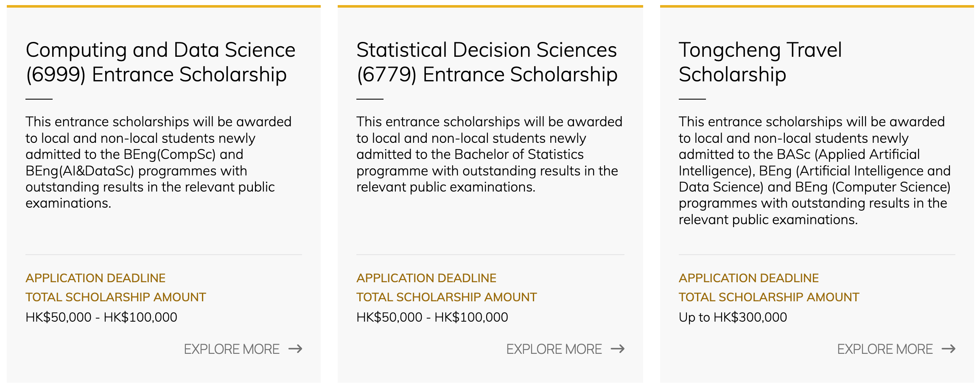Screen dimensions: 980x389
Task: Click arrow icon on Statistical Decision Sciences card
Action: tap(618, 349)
